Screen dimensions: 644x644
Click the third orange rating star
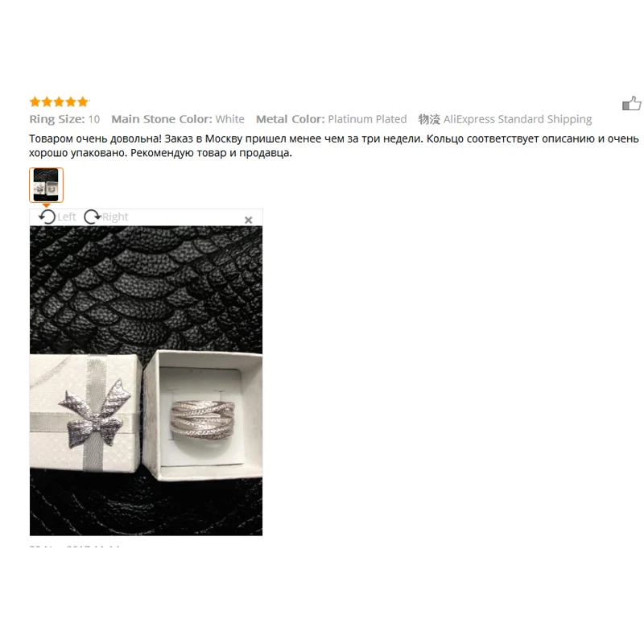coord(59,101)
